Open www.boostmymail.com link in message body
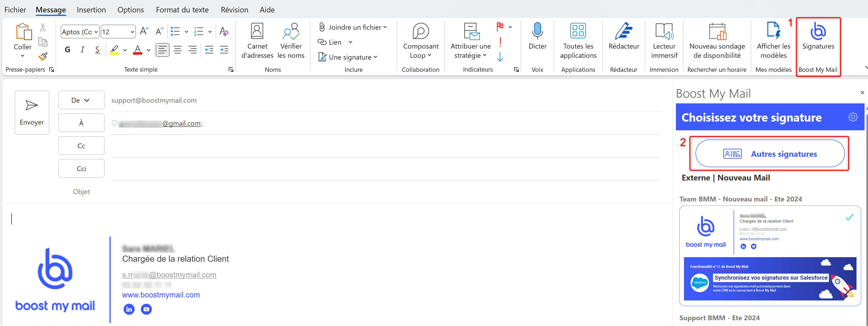This screenshot has height=326, width=868. (161, 295)
